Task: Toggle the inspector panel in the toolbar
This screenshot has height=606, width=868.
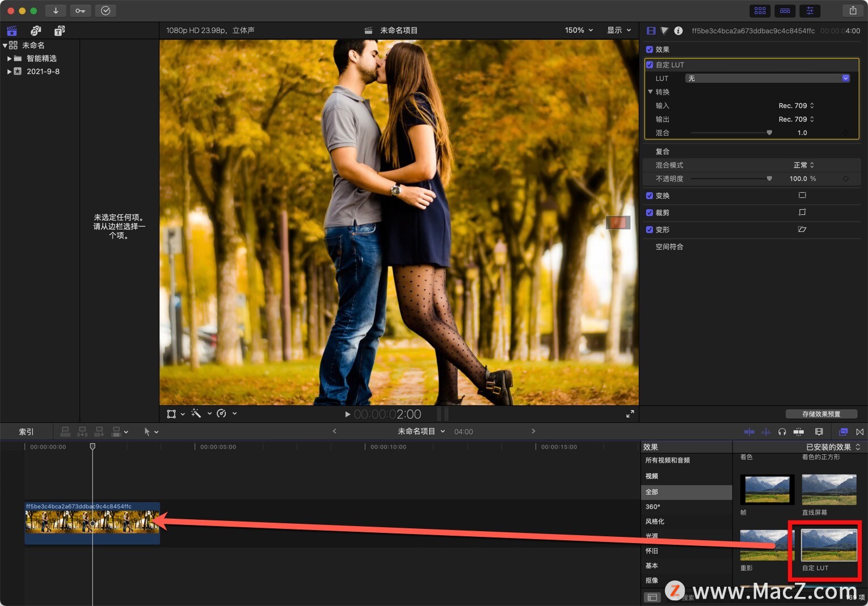Action: pos(810,11)
